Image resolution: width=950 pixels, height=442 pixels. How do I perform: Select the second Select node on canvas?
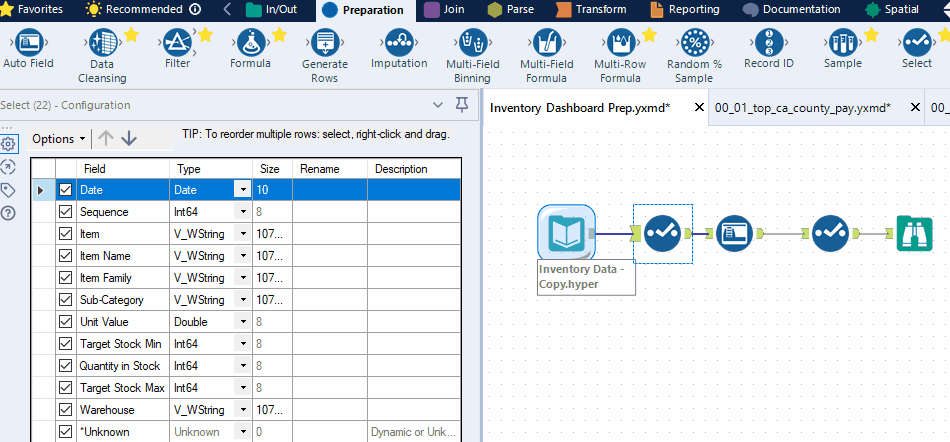(x=831, y=233)
